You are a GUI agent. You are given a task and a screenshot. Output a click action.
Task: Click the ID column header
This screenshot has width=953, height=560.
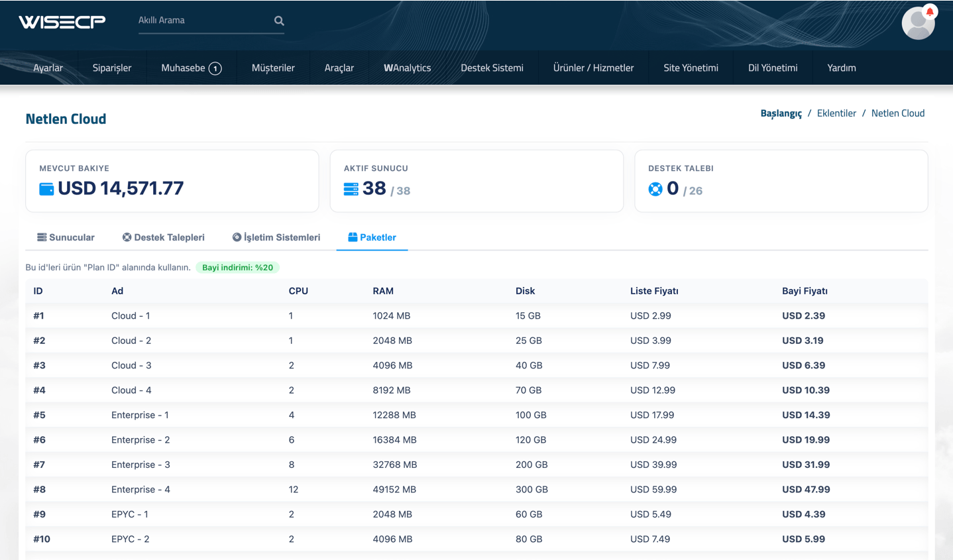[38, 291]
